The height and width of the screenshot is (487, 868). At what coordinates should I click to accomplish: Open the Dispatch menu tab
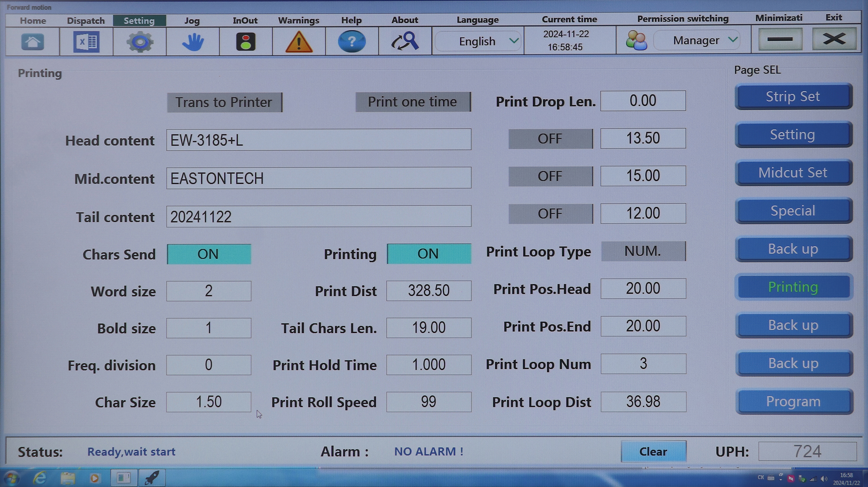click(x=86, y=20)
